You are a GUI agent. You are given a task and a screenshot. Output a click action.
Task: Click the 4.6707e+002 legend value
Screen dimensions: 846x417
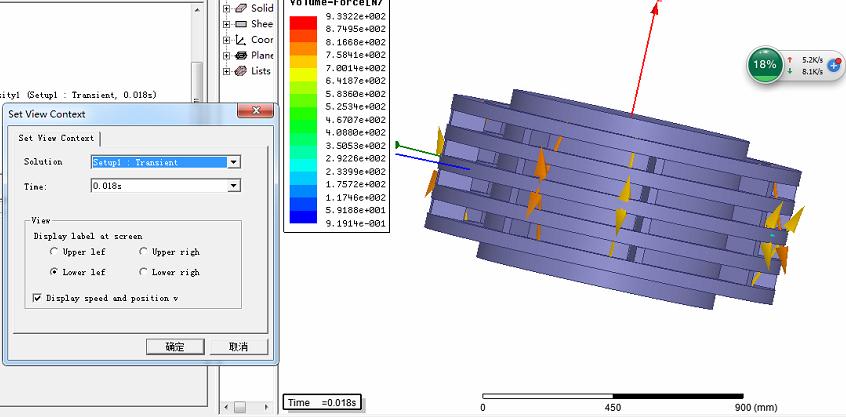coord(356,120)
